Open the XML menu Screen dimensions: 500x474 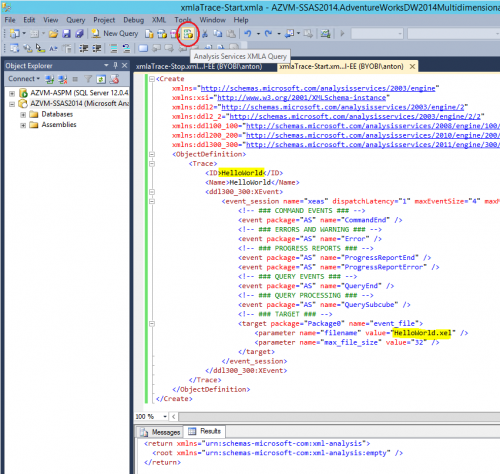pos(159,20)
